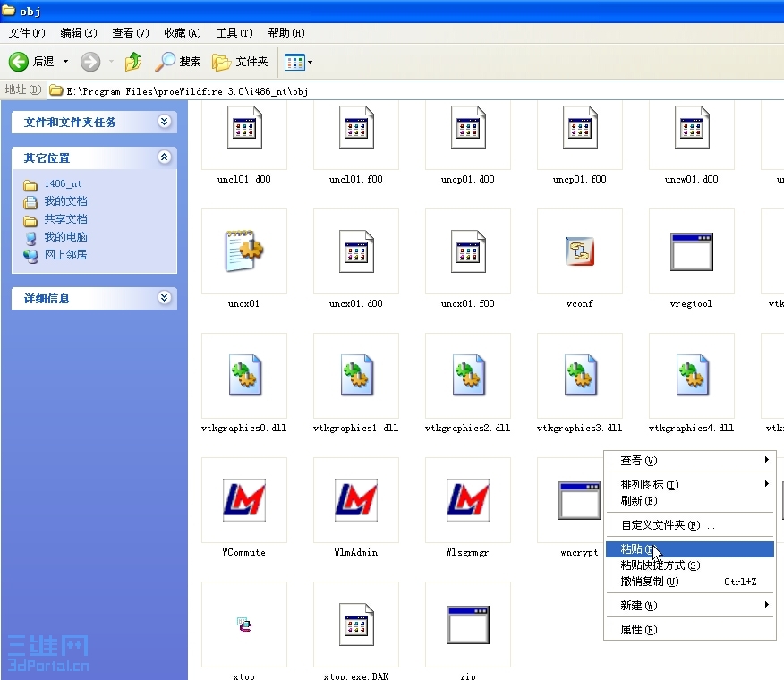
Task: Select the vtkgraphics4.dll icon
Action: tap(693, 375)
